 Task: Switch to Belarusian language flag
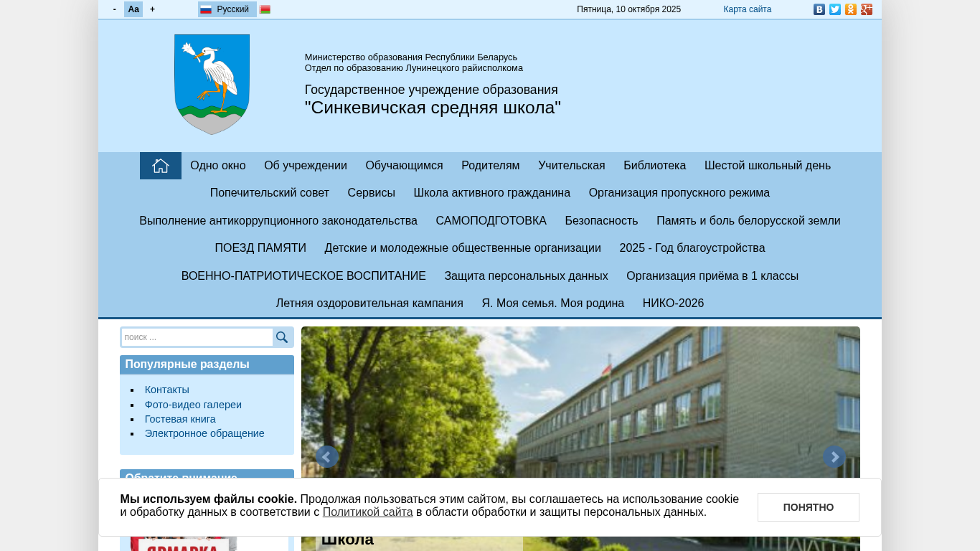click(265, 9)
